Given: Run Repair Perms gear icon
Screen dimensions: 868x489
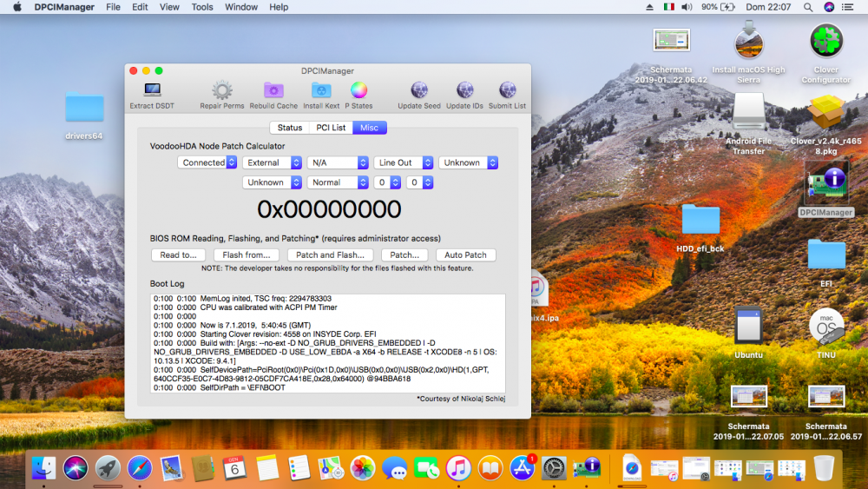Looking at the screenshot, I should point(222,90).
